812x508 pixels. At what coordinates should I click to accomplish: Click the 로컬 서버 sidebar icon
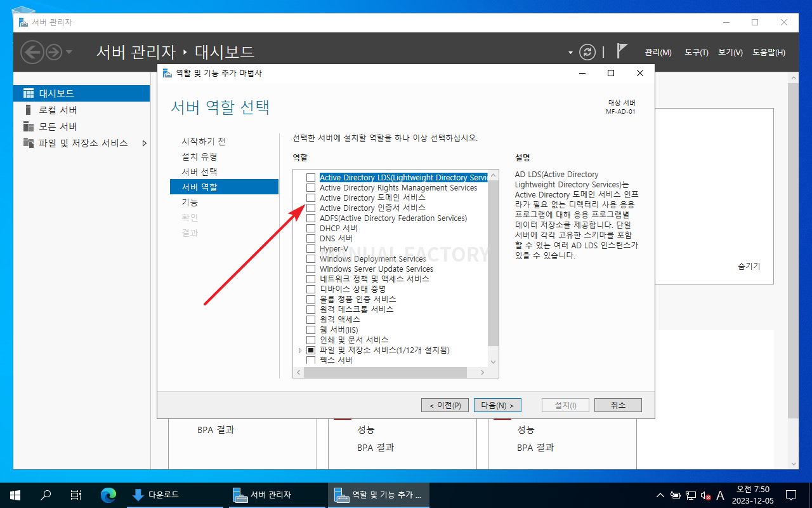[28, 110]
